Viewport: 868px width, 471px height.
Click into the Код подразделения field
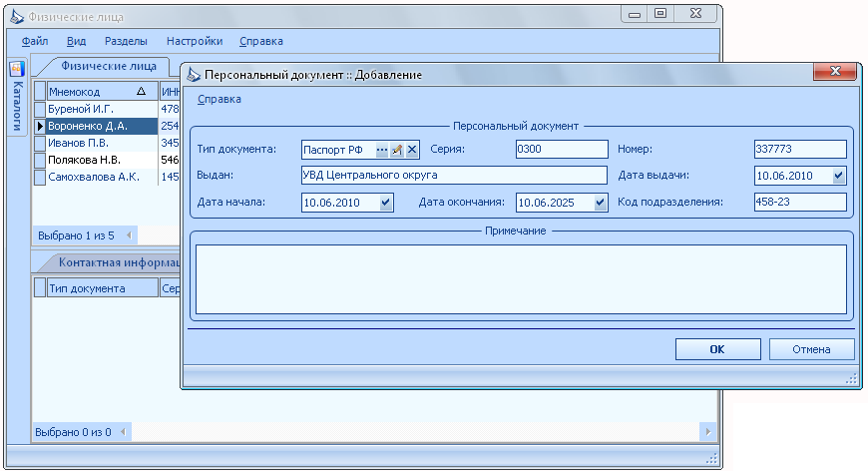pos(800,202)
